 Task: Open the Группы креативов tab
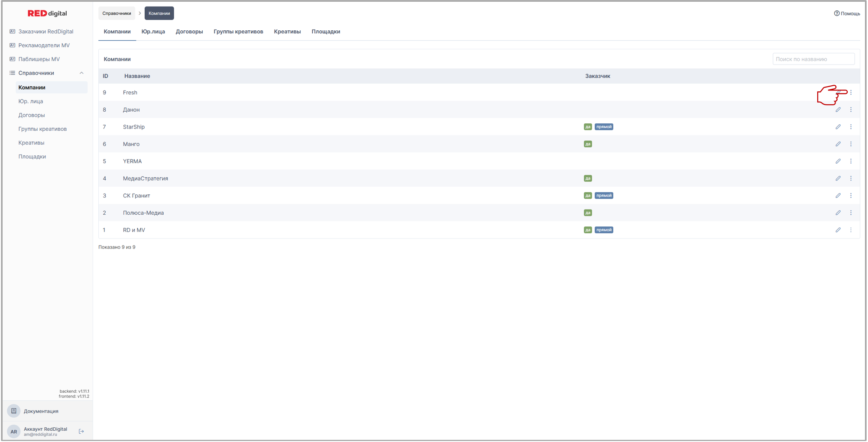(238, 32)
